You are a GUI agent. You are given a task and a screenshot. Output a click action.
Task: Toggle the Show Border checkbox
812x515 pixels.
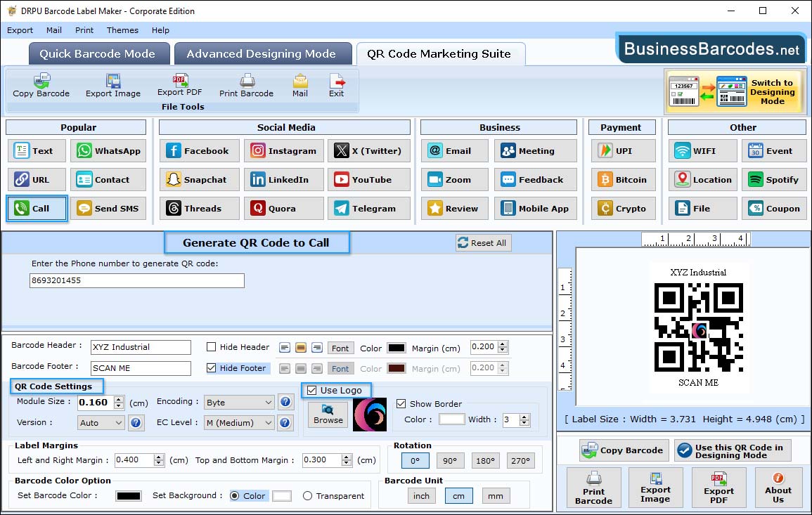coord(401,404)
